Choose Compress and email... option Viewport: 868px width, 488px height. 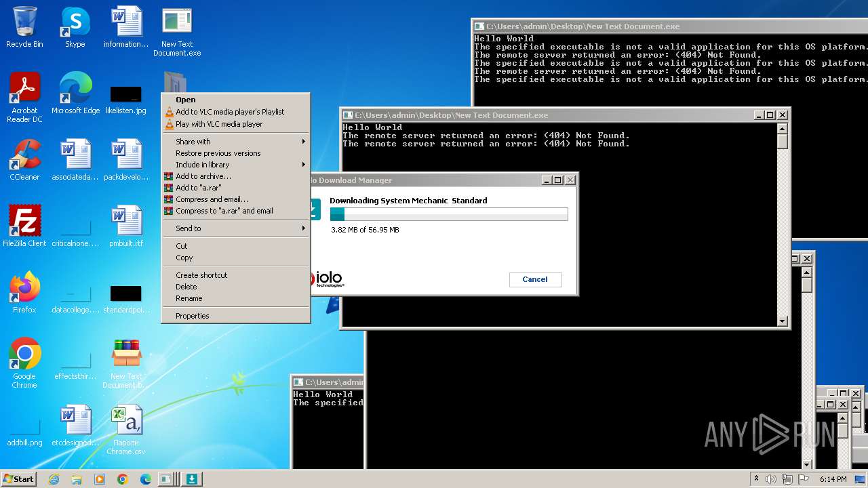[x=236, y=199]
